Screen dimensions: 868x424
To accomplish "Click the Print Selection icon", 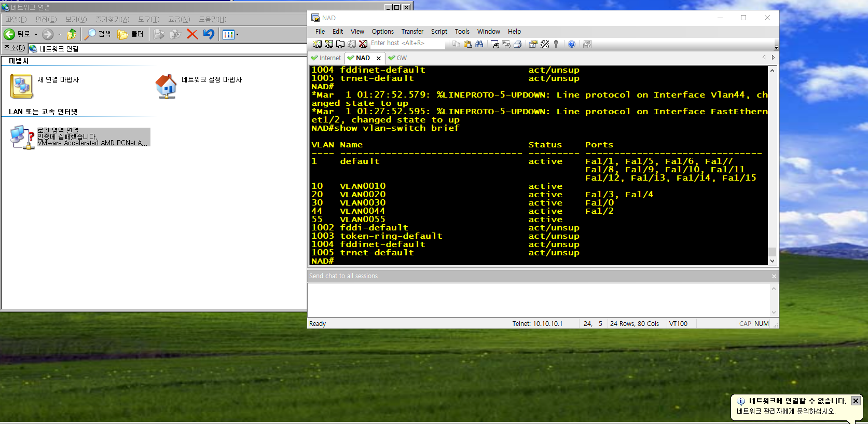I will (506, 44).
